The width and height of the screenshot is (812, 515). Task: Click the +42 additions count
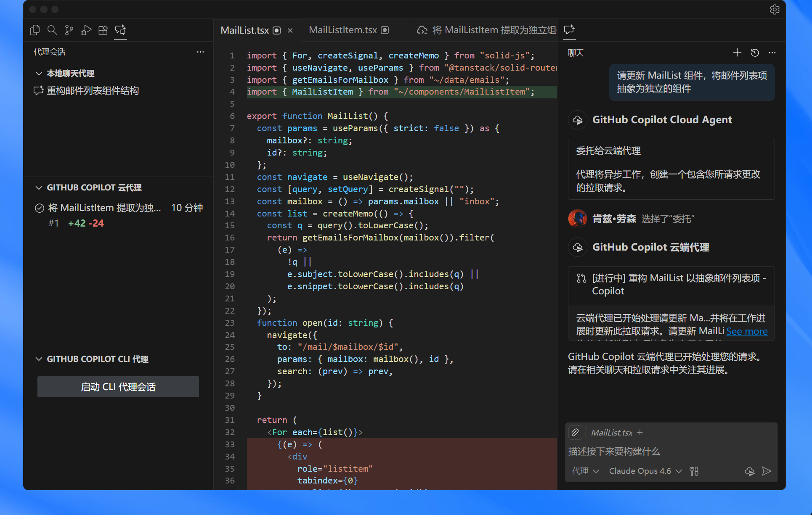[x=77, y=223]
